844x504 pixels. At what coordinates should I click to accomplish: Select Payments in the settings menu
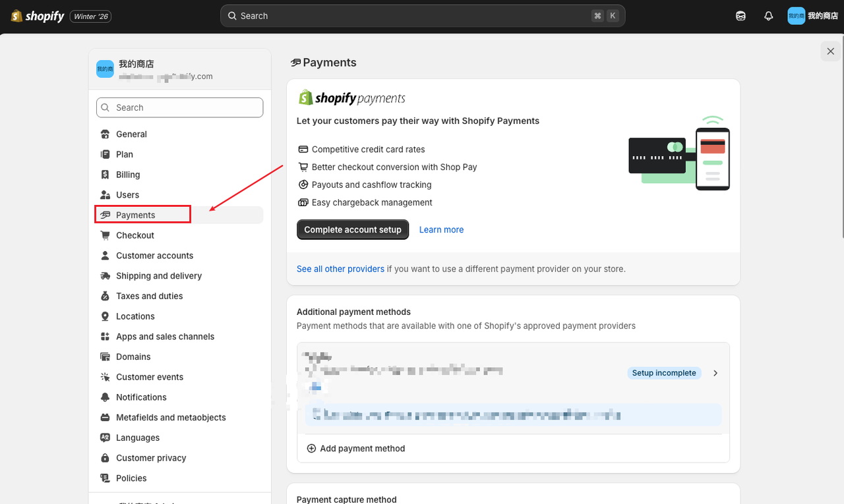coord(135,214)
